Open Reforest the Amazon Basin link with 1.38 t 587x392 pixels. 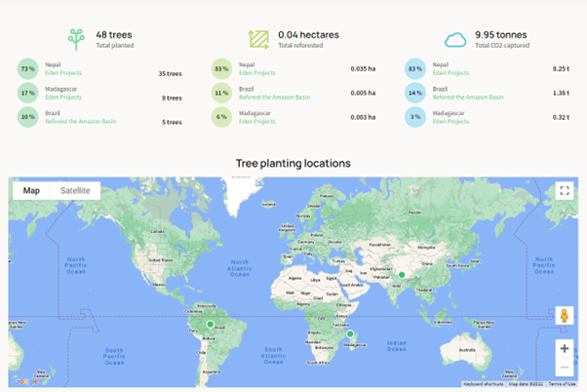[x=468, y=98]
